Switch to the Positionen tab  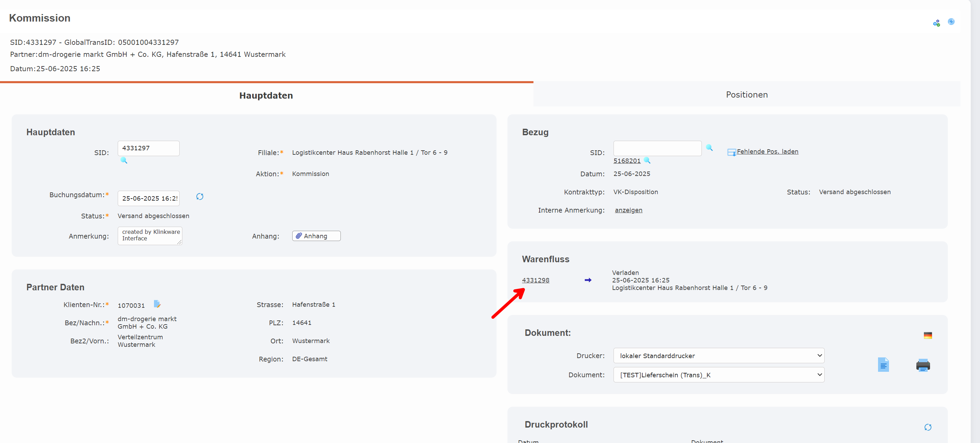(x=746, y=94)
